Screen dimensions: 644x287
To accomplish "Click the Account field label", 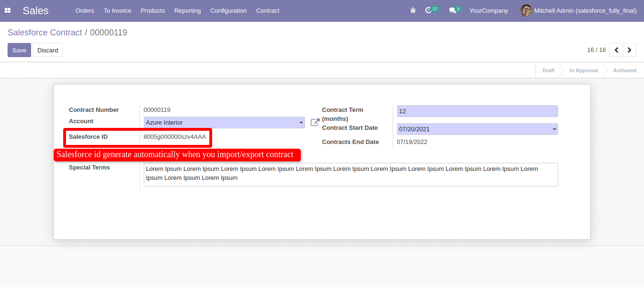I will (81, 121).
